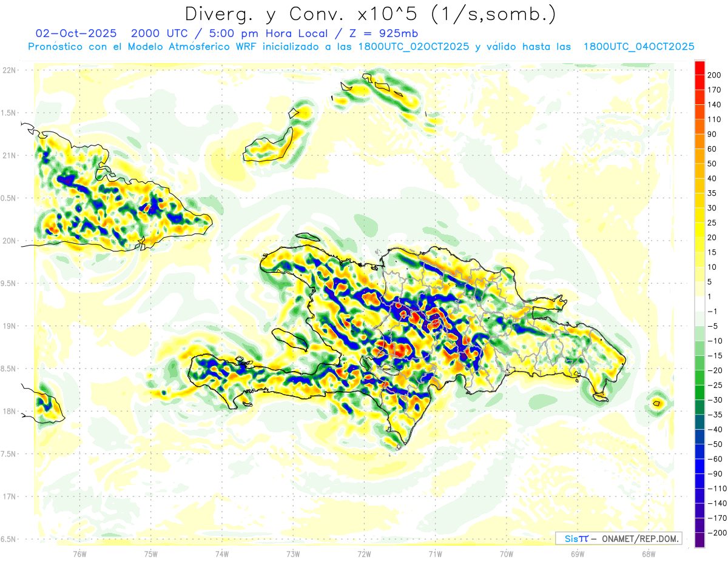The image size is (728, 562).
Task: Click the '7.5N' latitude axis label
Action: [8, 453]
